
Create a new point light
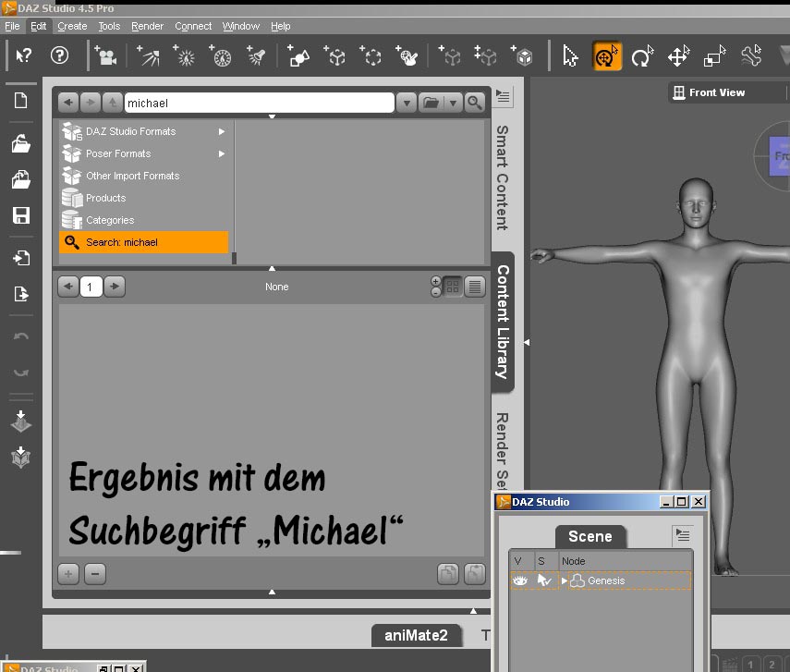coord(184,56)
